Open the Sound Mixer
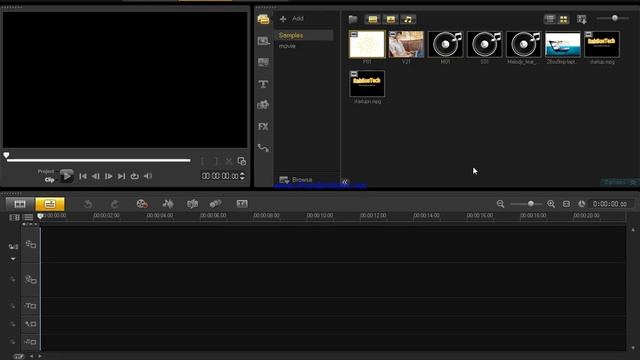Screen dimensions: 640x360 168,204
